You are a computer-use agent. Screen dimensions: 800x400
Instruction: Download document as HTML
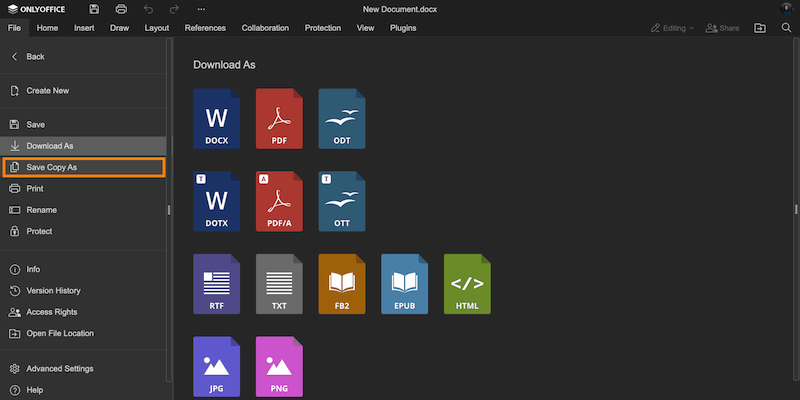[x=467, y=284]
